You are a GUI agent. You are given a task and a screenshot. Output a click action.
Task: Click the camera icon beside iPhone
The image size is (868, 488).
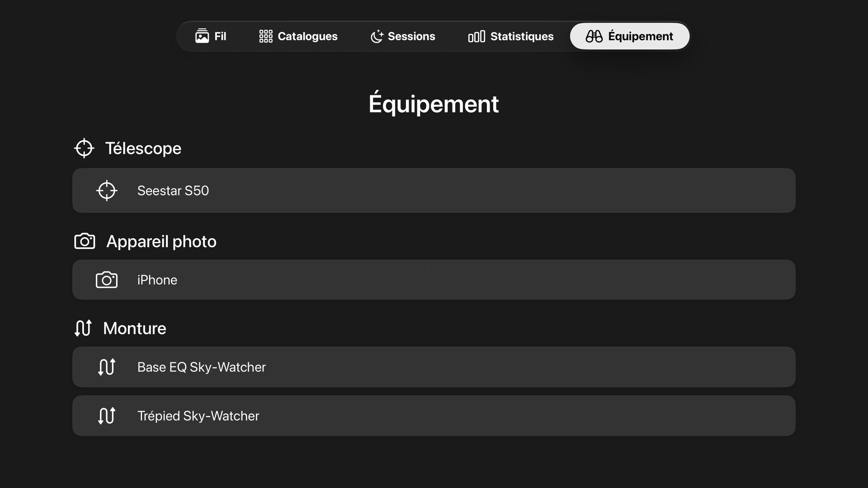pyautogui.click(x=107, y=280)
